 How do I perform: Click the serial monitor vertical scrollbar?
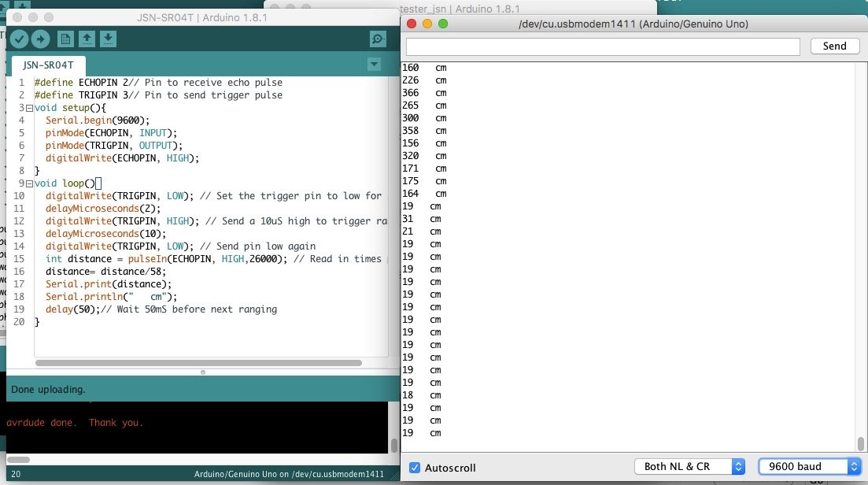click(860, 442)
